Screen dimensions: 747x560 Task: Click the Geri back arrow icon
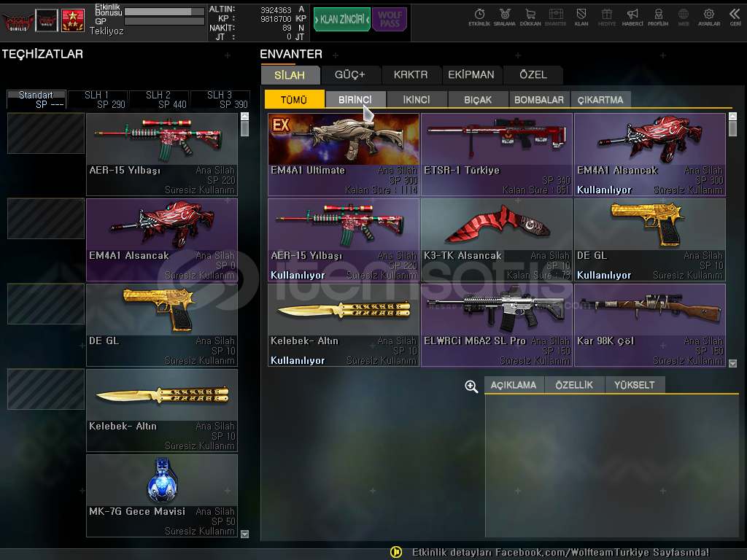coord(735,17)
